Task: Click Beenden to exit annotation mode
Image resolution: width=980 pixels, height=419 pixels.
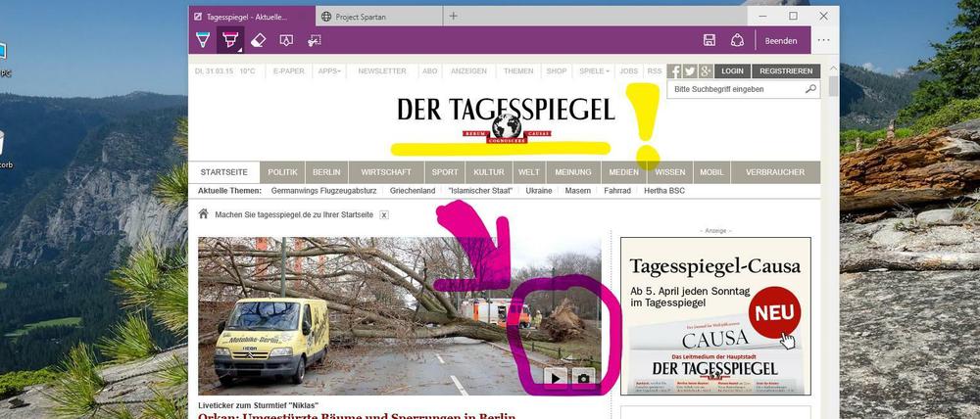Action: click(x=781, y=40)
